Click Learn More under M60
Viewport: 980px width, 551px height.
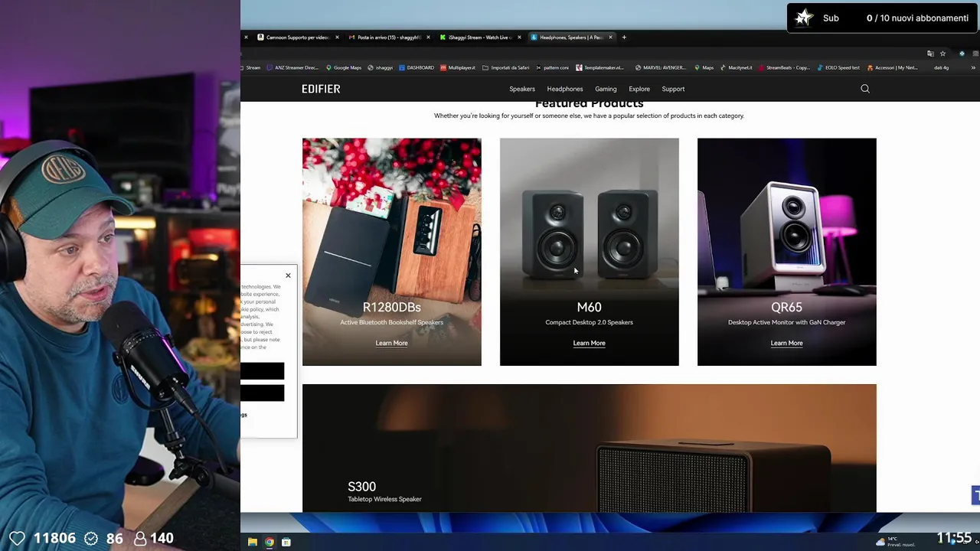pyautogui.click(x=589, y=343)
